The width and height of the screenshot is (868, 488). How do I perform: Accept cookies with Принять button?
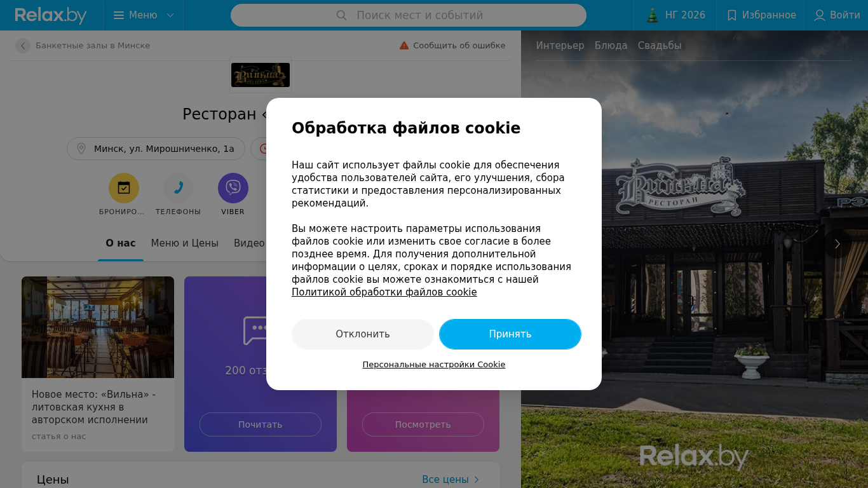[510, 334]
